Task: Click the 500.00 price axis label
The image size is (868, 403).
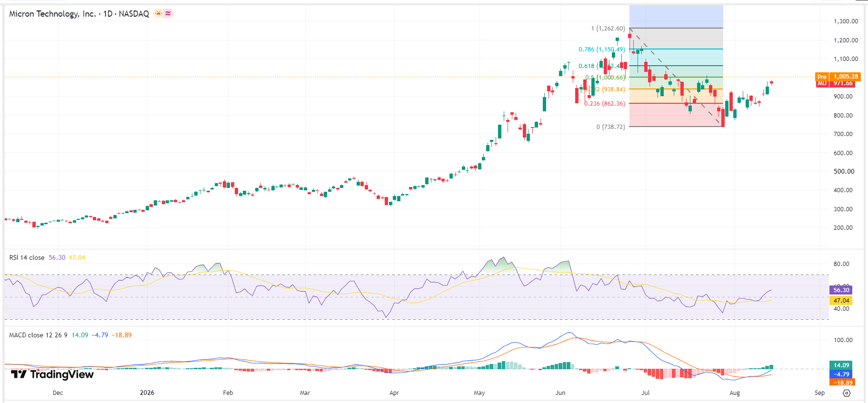Action: pos(844,171)
